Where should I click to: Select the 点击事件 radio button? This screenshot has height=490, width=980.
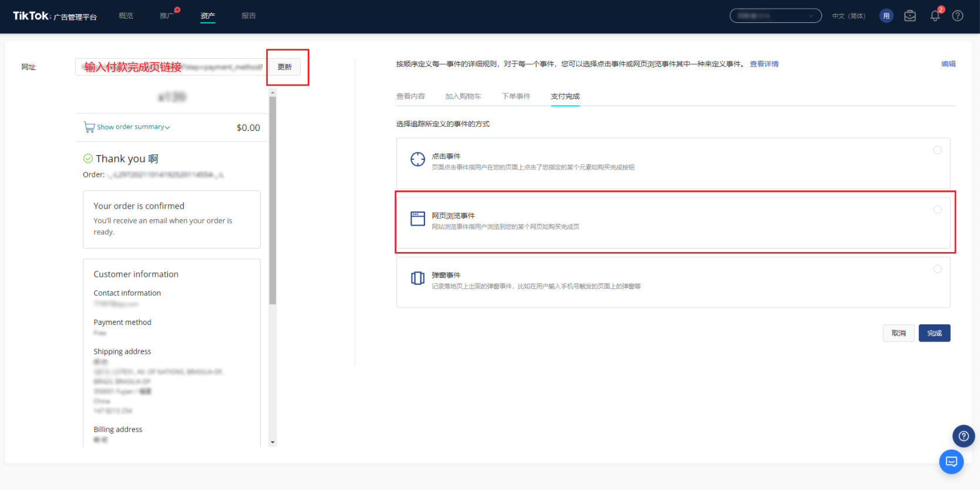(x=937, y=150)
